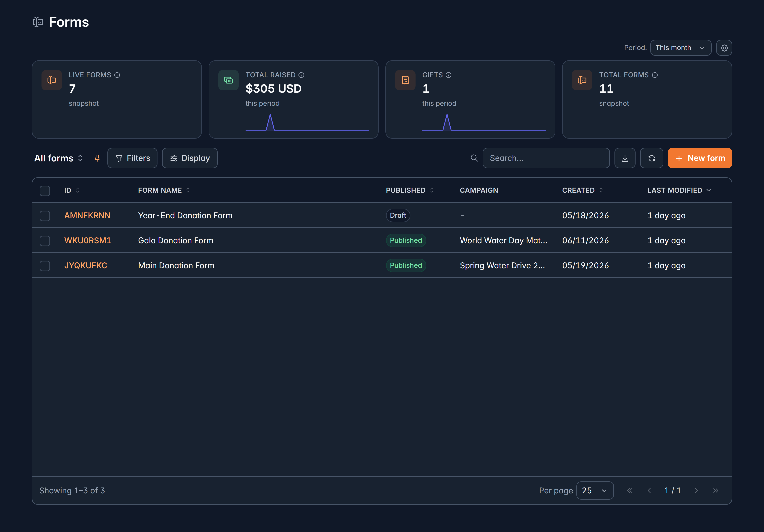Go to the previous page
Screen dimensions: 764x532
click(x=649, y=490)
